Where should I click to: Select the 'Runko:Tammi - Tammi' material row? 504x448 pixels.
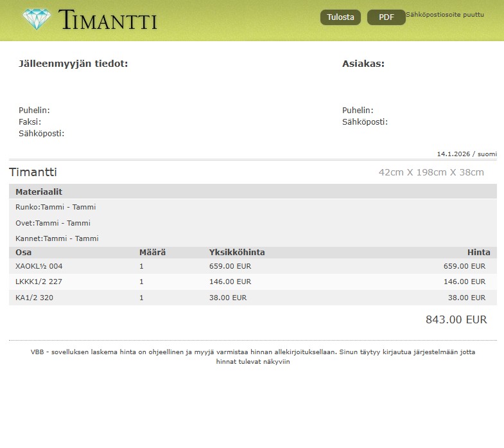(55, 207)
